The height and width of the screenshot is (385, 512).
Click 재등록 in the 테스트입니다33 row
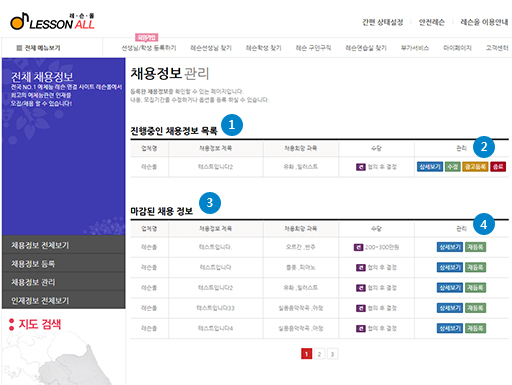(475, 308)
